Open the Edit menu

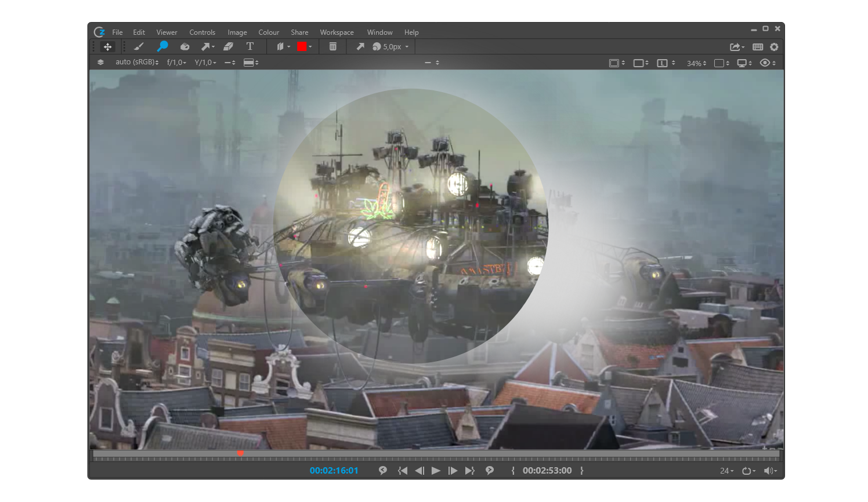[139, 32]
